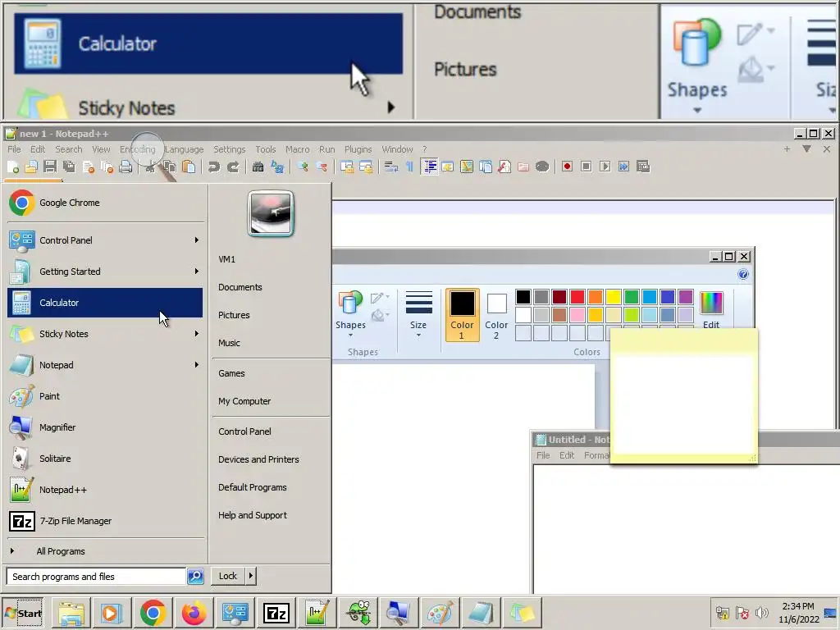
Task: Click the Find binoculars icon in Notepad++
Action: coord(258,167)
